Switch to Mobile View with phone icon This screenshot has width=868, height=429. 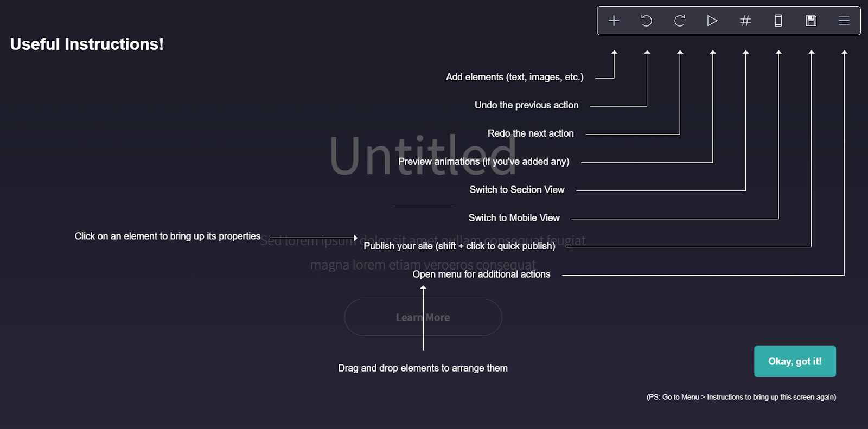pos(778,21)
